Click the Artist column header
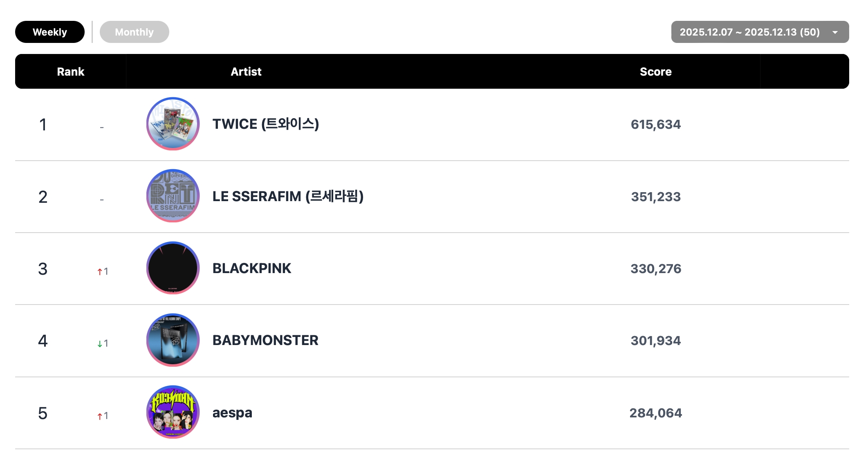The width and height of the screenshot is (868, 455). point(246,72)
